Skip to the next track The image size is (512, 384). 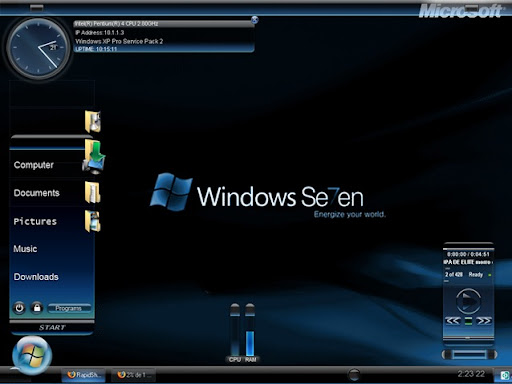point(484,321)
